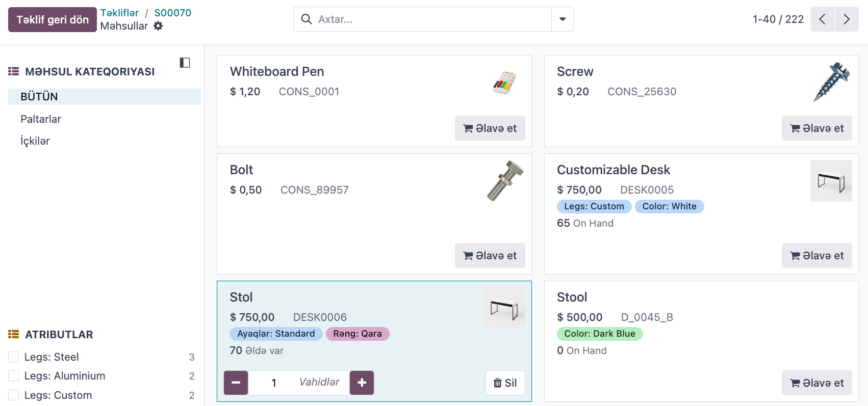Viewport: 868px width, 406px height.
Task: Choose the İçkilər category
Action: pos(35,141)
